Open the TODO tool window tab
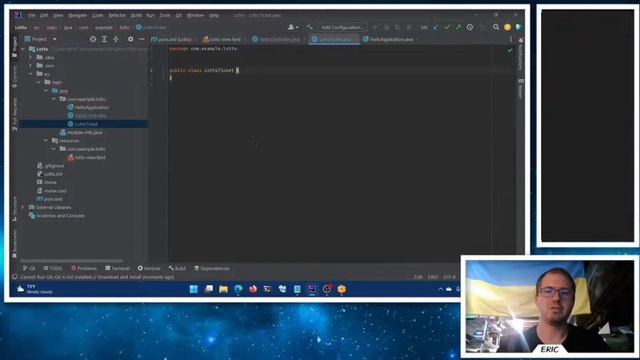640x360 pixels. click(53, 268)
